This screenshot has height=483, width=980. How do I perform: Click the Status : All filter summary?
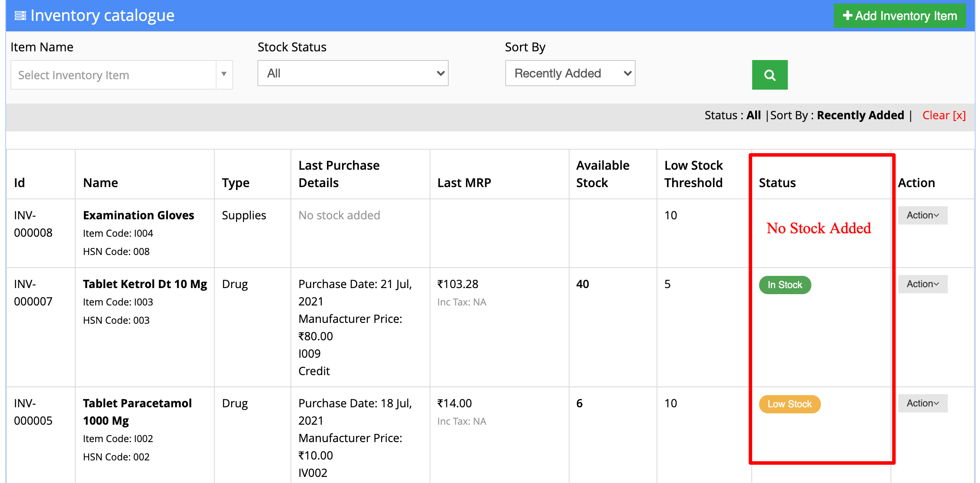733,115
